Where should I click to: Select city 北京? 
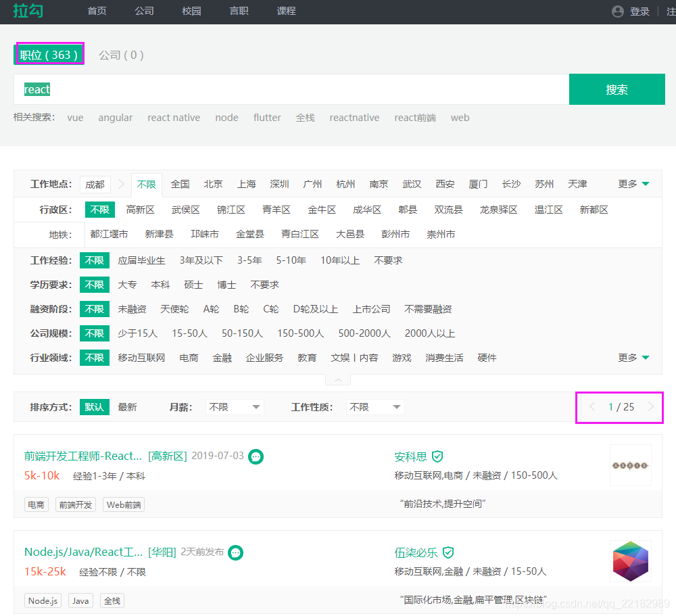pos(213,184)
